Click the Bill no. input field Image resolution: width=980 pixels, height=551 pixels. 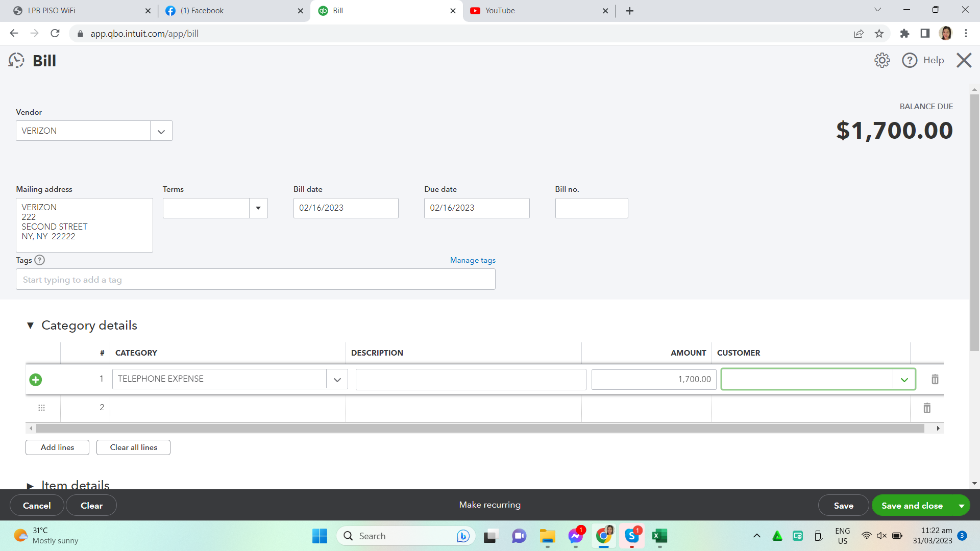[591, 208]
